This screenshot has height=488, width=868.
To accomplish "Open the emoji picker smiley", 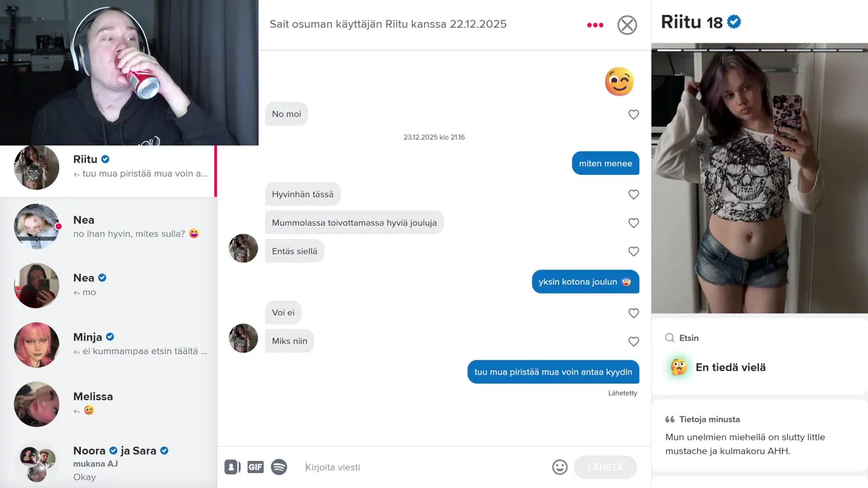I will pos(559,467).
